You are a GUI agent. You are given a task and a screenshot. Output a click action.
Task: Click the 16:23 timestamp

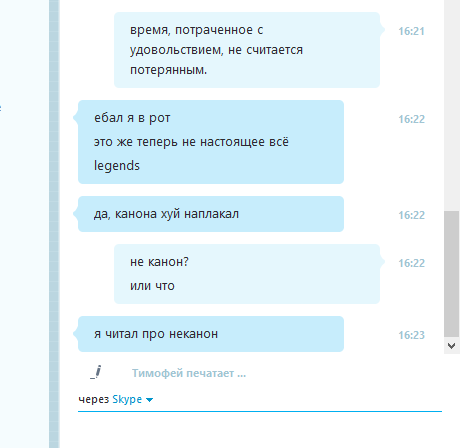(411, 335)
